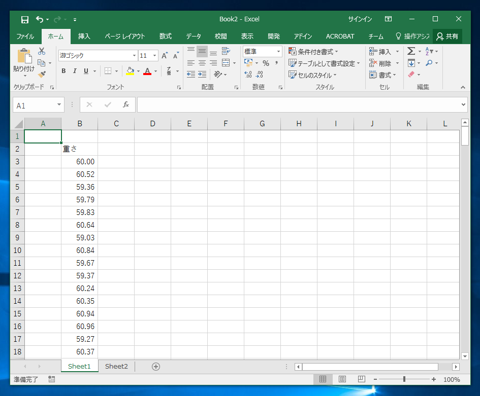Click the 挿入 insert cells button
This screenshot has height=396, width=480.
coord(384,52)
